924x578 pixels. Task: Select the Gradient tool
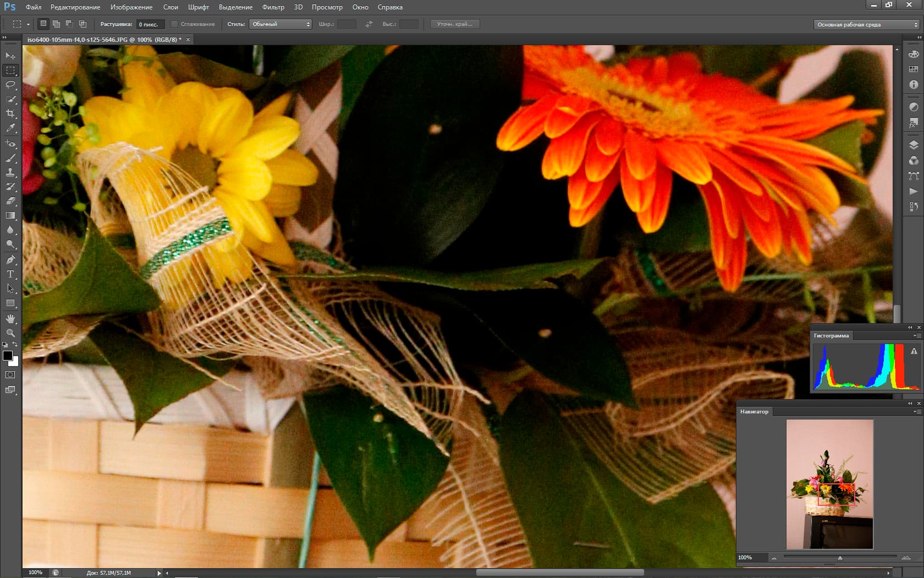(x=10, y=215)
